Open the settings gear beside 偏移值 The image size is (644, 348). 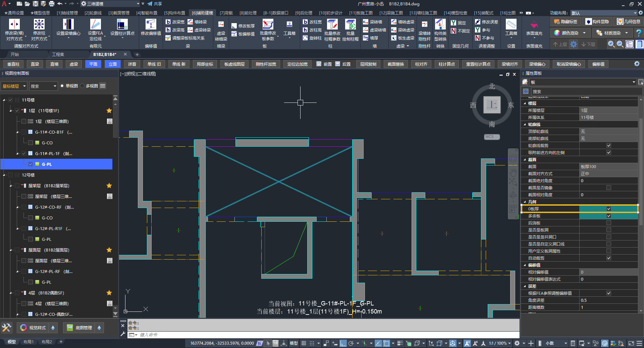(637, 64)
